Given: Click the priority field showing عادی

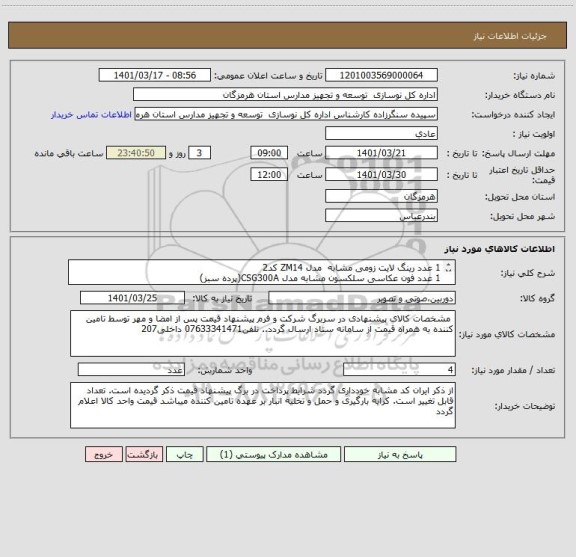Looking at the screenshot, I should [381, 133].
